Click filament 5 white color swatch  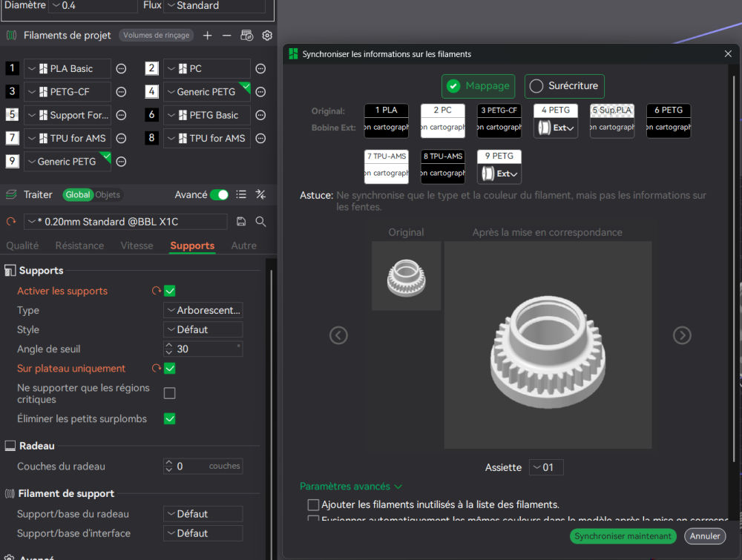[13, 114]
